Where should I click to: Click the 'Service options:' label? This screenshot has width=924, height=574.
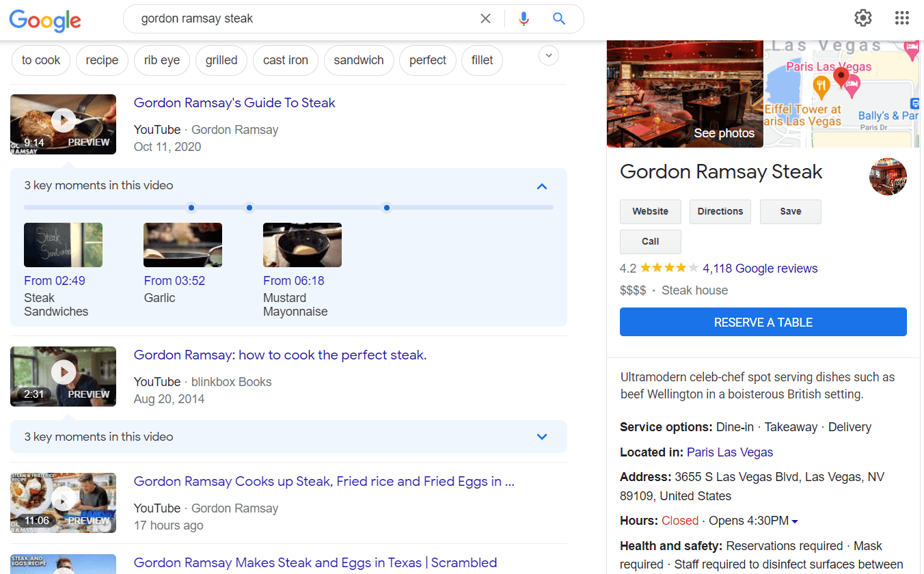coord(666,427)
